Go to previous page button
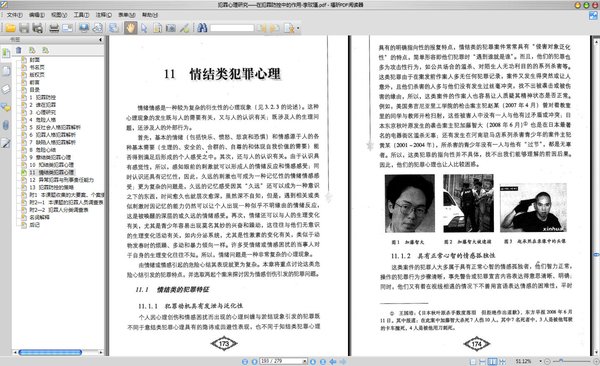This screenshot has height=366, width=600. (254, 361)
